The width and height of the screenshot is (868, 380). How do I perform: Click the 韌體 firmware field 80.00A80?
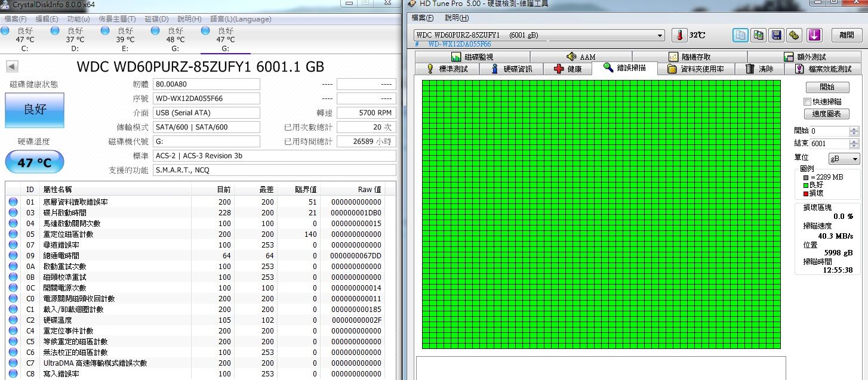pyautogui.click(x=207, y=84)
